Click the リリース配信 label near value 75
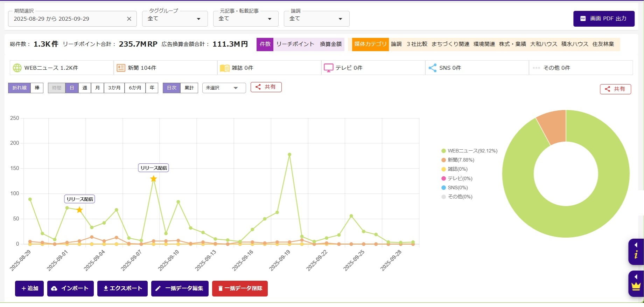 [80, 199]
